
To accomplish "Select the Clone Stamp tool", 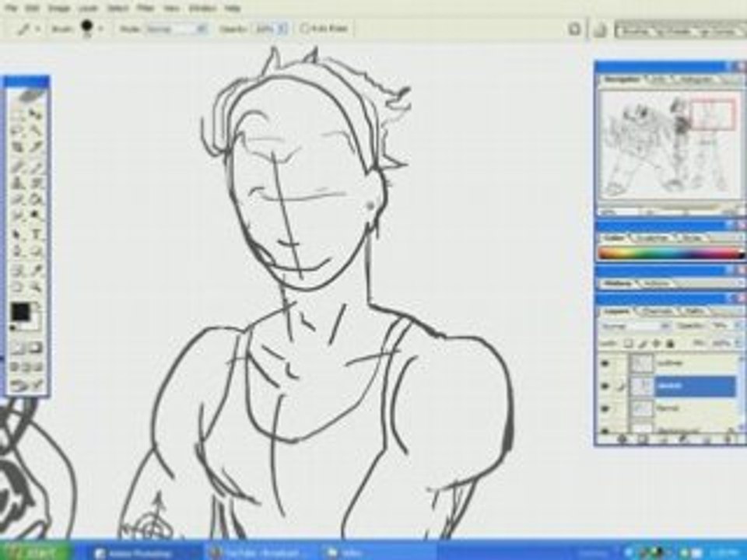I will coord(18,183).
